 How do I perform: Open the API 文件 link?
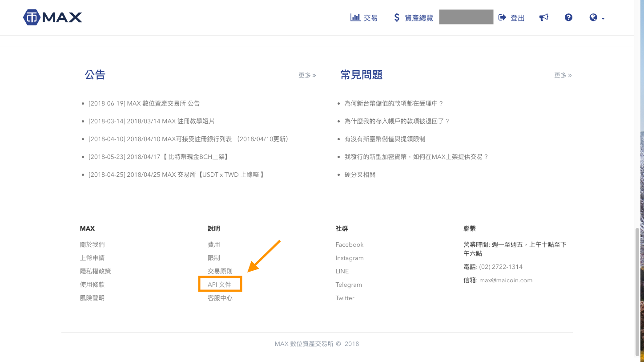220,285
